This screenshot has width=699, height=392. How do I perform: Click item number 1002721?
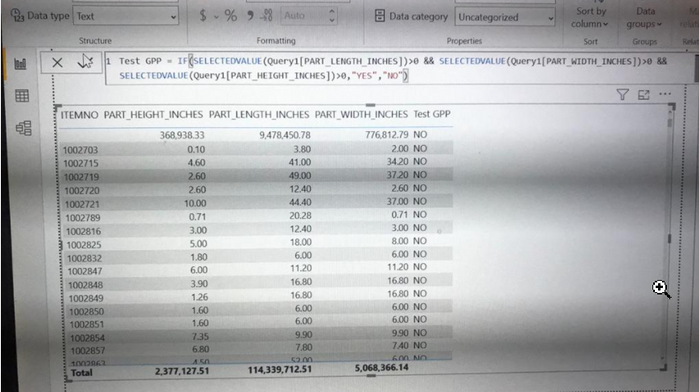[82, 204]
